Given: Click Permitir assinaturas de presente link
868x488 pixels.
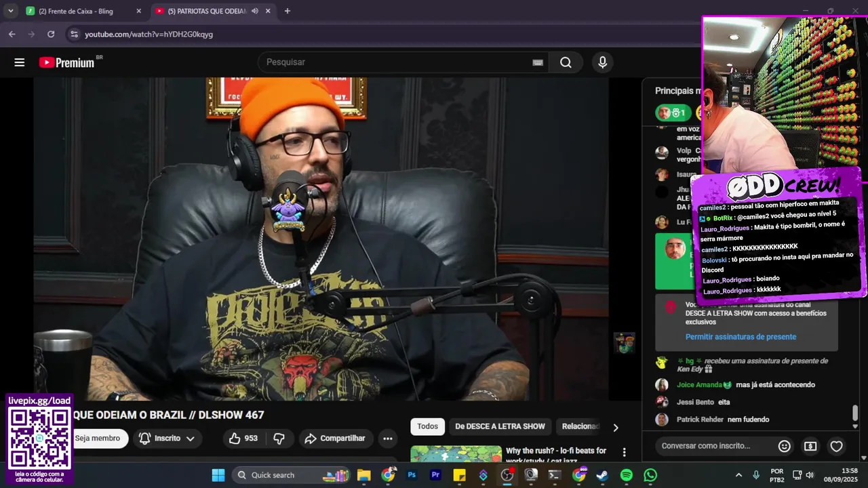Looking at the screenshot, I should (x=741, y=337).
